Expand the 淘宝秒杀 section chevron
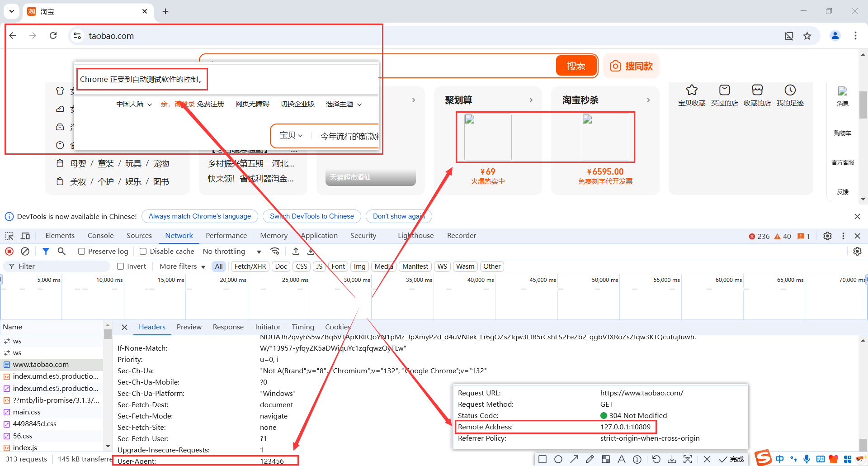 tap(648, 100)
